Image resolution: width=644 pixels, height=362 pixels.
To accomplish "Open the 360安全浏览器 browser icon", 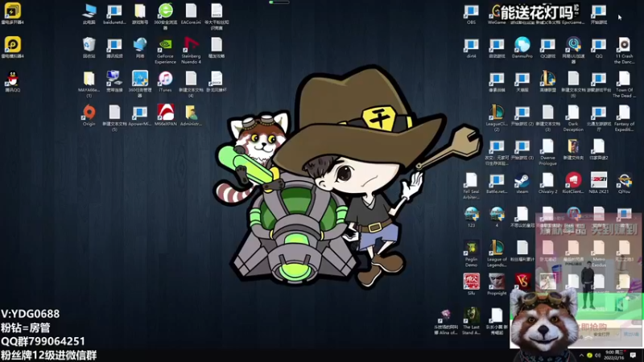I will 166,16.
